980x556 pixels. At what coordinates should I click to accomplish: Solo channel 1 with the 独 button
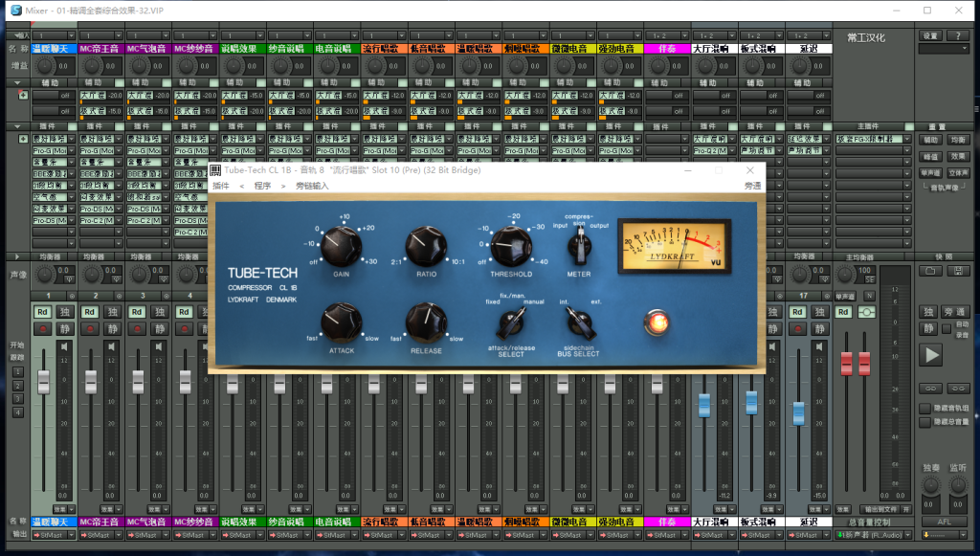pyautogui.click(x=64, y=312)
